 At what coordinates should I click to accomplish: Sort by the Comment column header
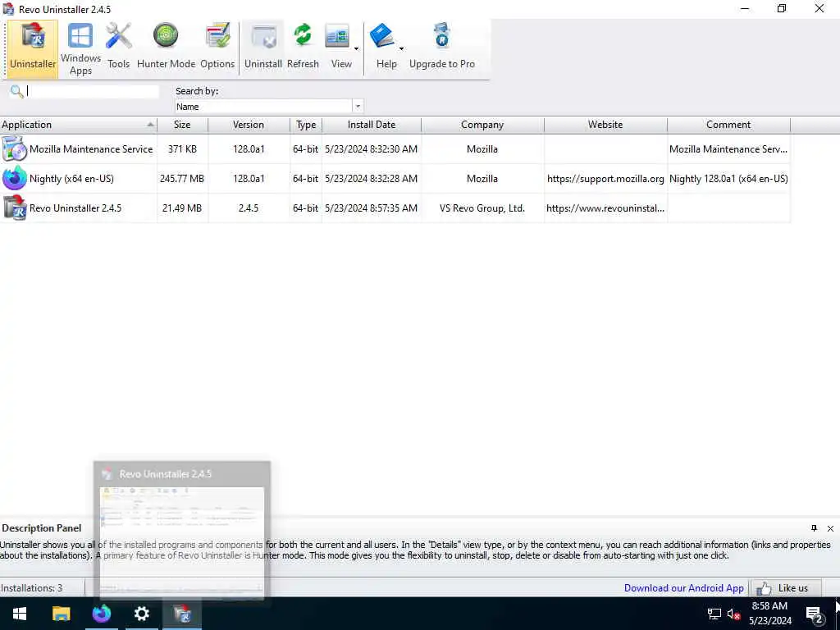pos(728,125)
